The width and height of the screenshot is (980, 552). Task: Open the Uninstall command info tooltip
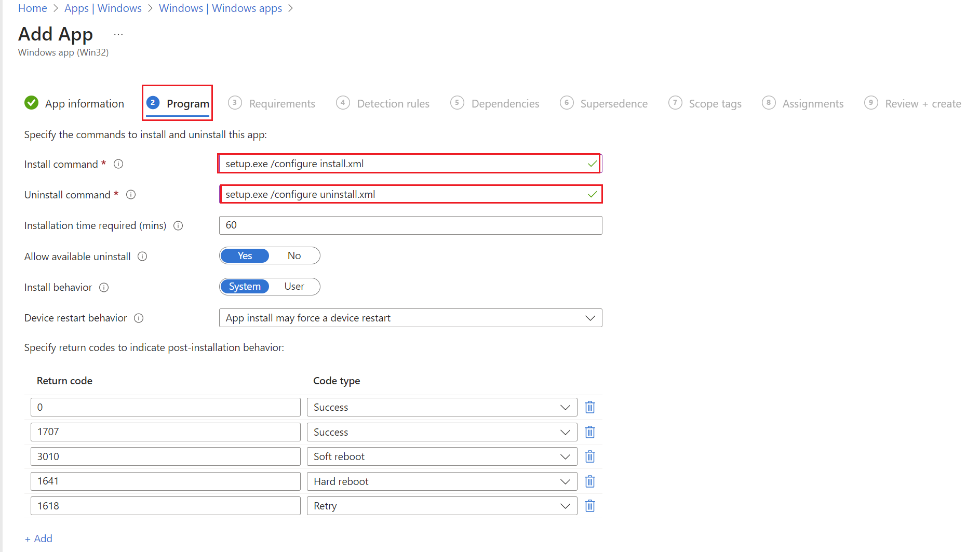point(131,194)
